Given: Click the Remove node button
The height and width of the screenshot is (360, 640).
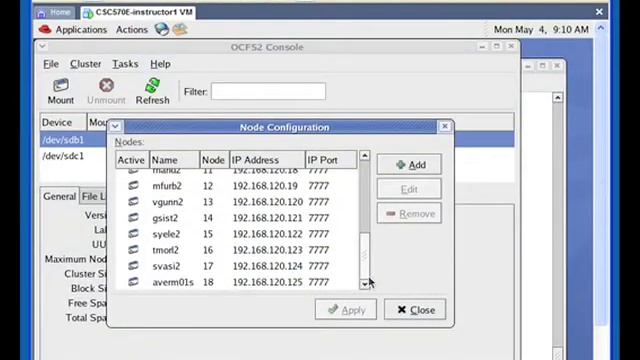Looking at the screenshot, I should (x=409, y=213).
